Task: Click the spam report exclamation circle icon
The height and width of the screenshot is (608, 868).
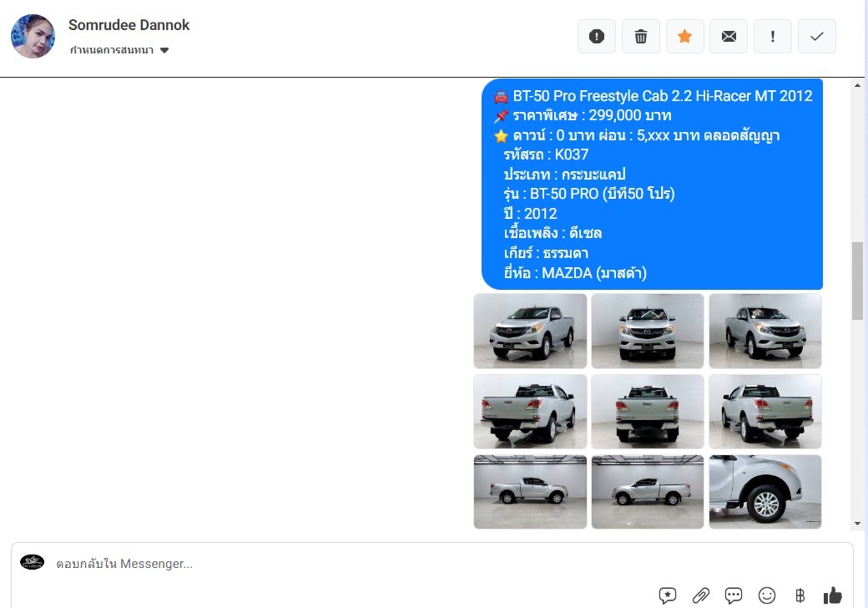Action: [596, 37]
